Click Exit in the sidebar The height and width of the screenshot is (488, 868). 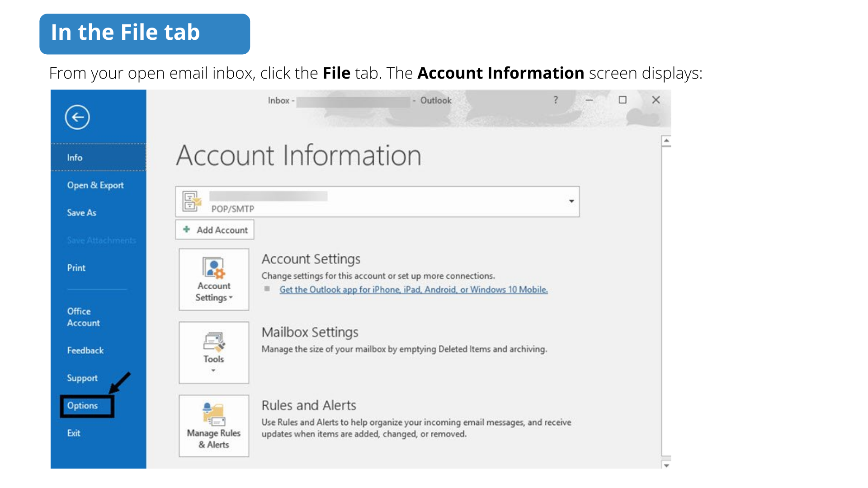pyautogui.click(x=74, y=433)
